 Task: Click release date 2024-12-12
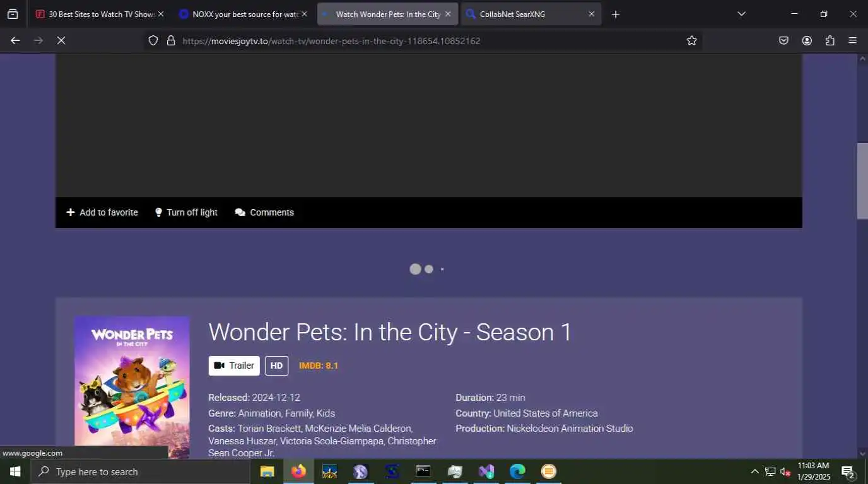(x=276, y=398)
